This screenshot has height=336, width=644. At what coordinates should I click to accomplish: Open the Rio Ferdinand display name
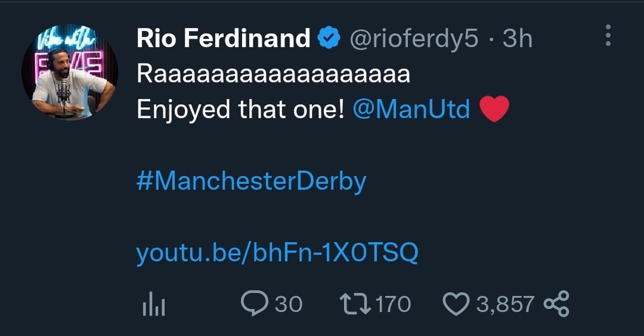(x=223, y=39)
